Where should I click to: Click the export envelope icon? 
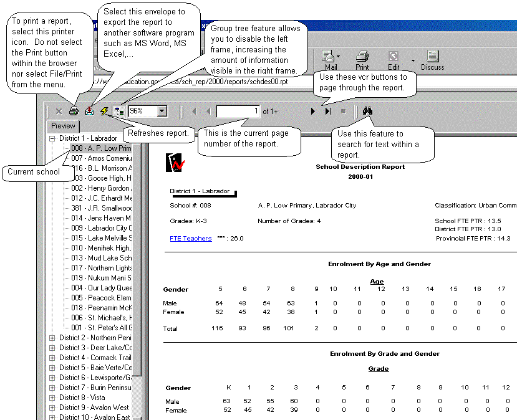click(90, 111)
